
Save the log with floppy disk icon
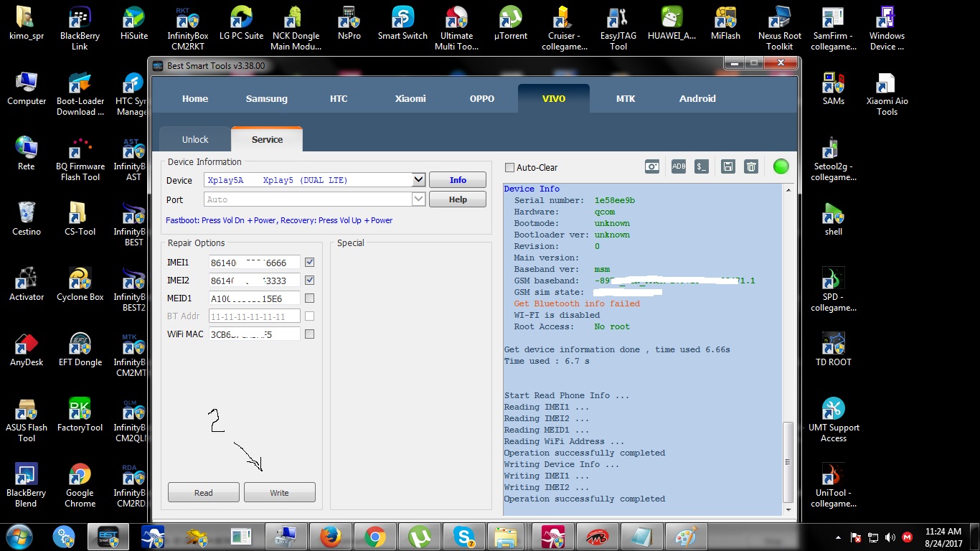(x=727, y=166)
